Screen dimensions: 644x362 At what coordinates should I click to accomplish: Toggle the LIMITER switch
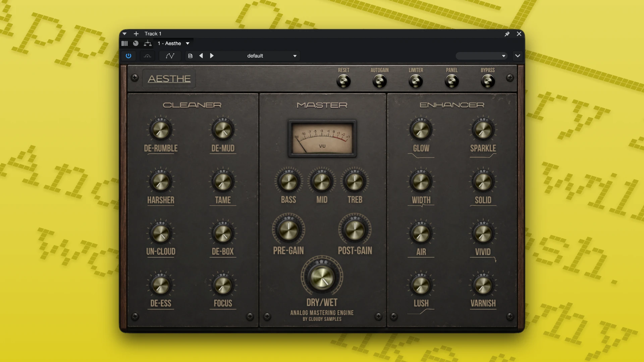point(416,81)
